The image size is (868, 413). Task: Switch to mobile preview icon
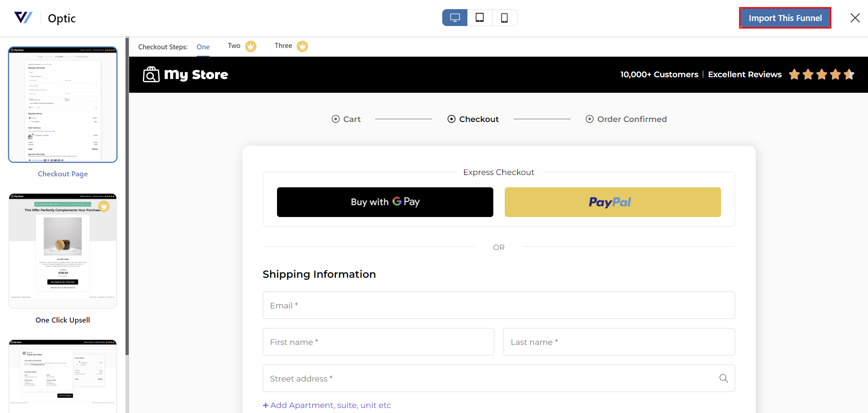[x=504, y=17]
